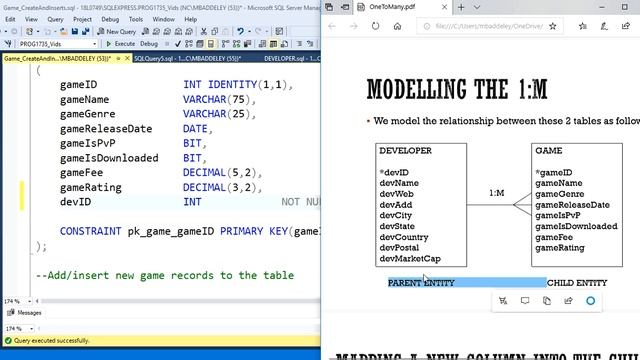Open the PROG1735_Vids database dropdown
The width and height of the screenshot is (640, 360).
[58, 44]
